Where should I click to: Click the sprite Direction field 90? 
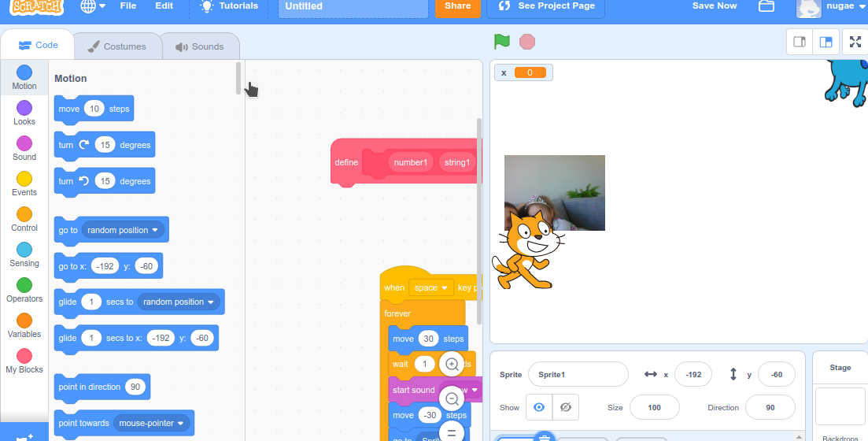pos(770,407)
